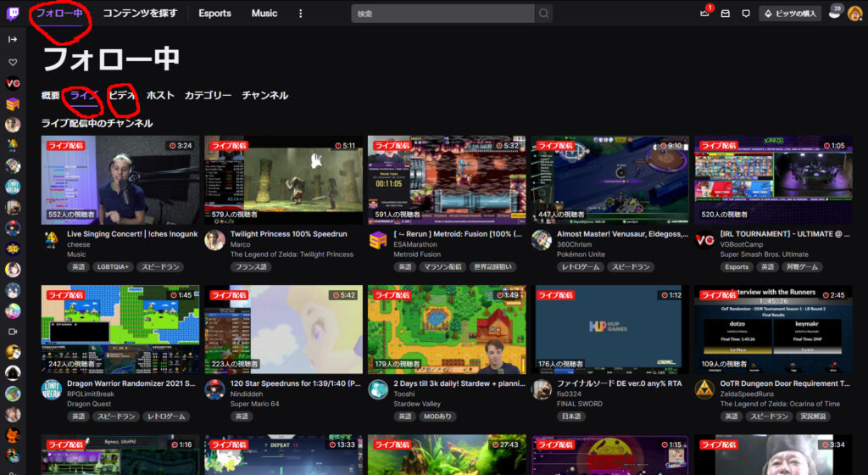Click the マラソン配信 tag
This screenshot has height=475, width=868.
[442, 267]
